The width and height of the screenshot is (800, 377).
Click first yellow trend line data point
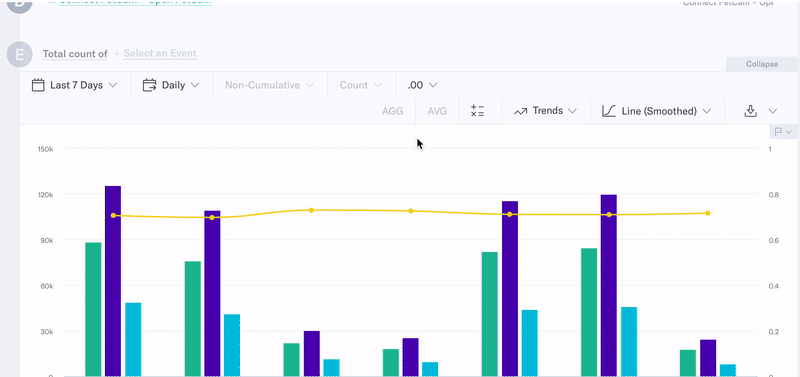click(x=113, y=215)
